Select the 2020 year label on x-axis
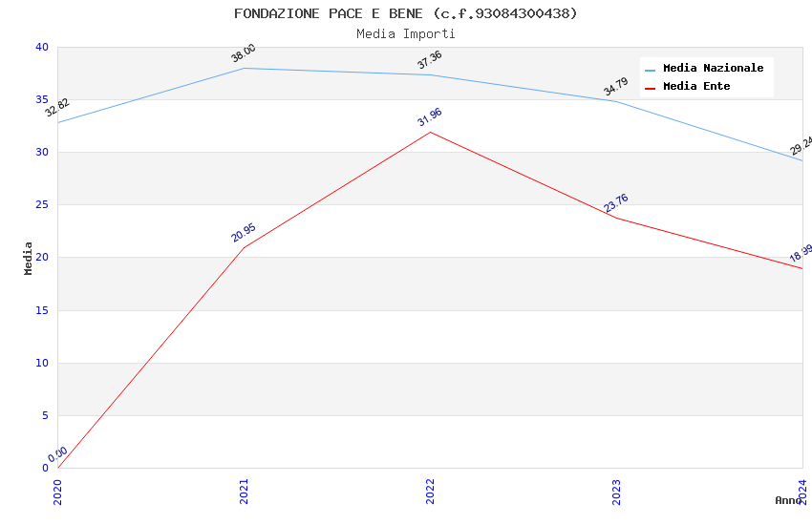 click(x=57, y=491)
